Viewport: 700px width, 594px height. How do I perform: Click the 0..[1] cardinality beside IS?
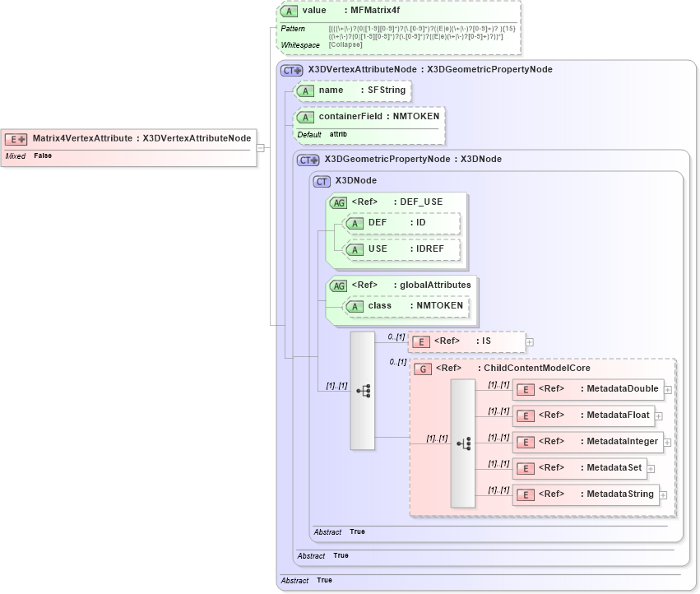[x=396, y=336]
